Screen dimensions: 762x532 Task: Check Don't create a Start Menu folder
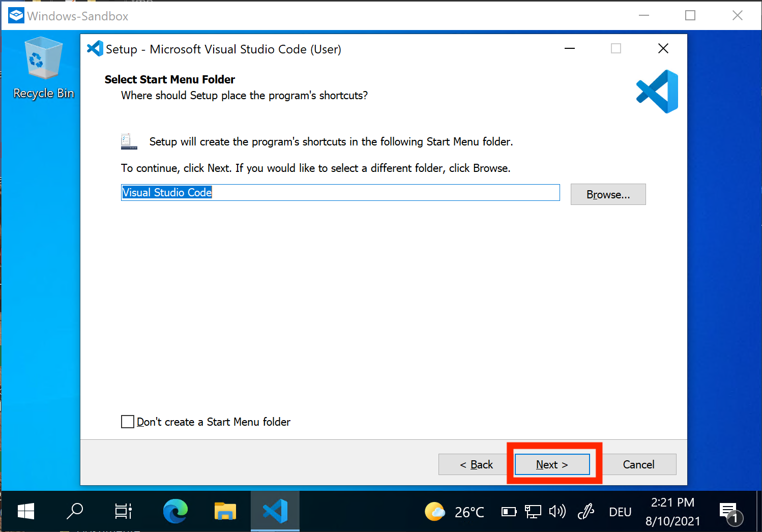tap(128, 422)
